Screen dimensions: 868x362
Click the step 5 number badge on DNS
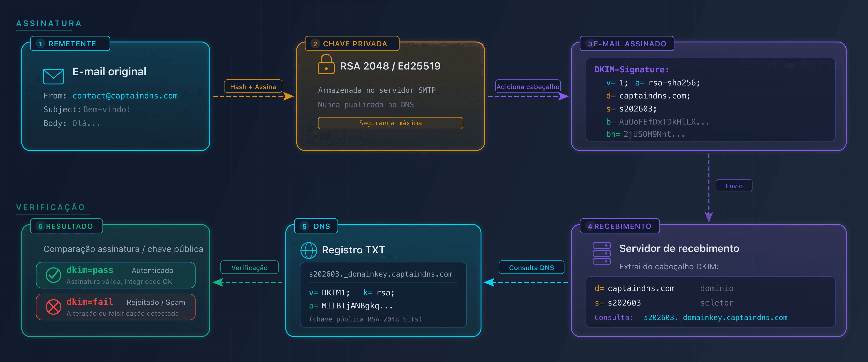(x=304, y=226)
